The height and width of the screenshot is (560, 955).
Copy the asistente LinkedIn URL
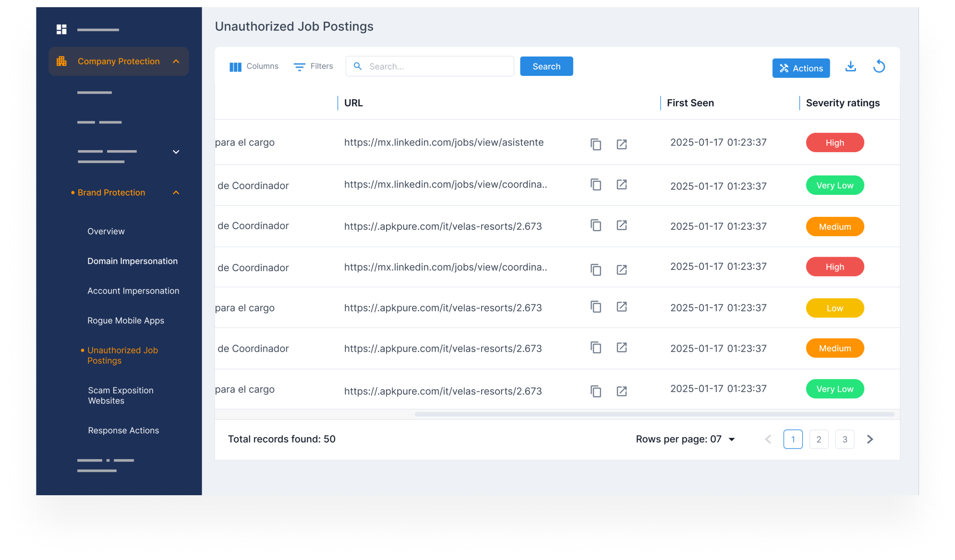pyautogui.click(x=596, y=144)
